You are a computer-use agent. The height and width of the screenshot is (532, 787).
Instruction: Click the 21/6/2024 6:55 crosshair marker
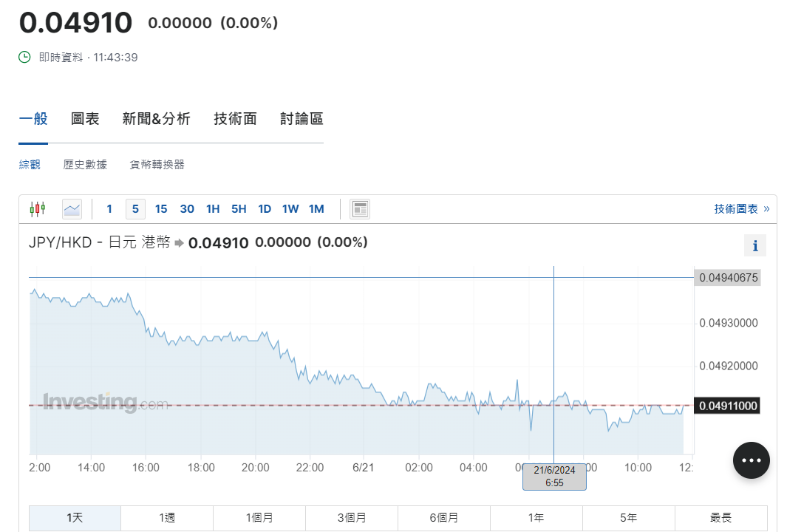click(554, 477)
